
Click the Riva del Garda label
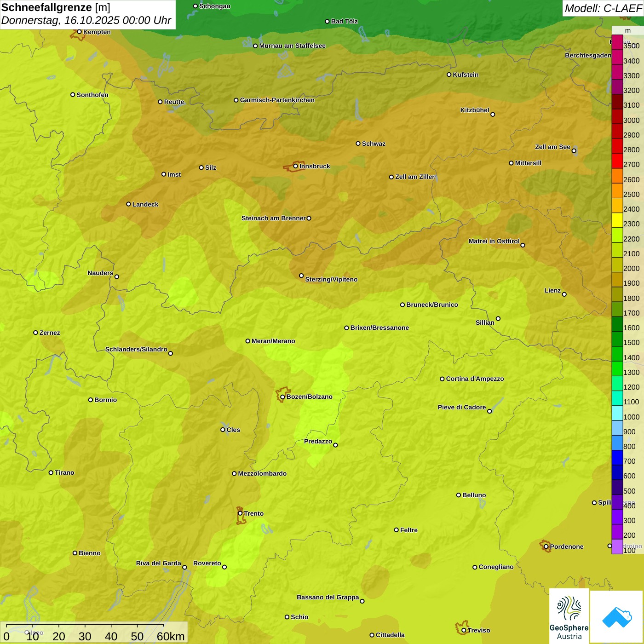[159, 563]
